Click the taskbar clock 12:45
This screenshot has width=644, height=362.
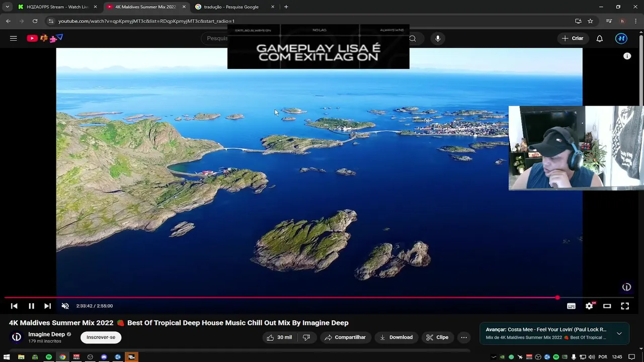[x=617, y=357]
